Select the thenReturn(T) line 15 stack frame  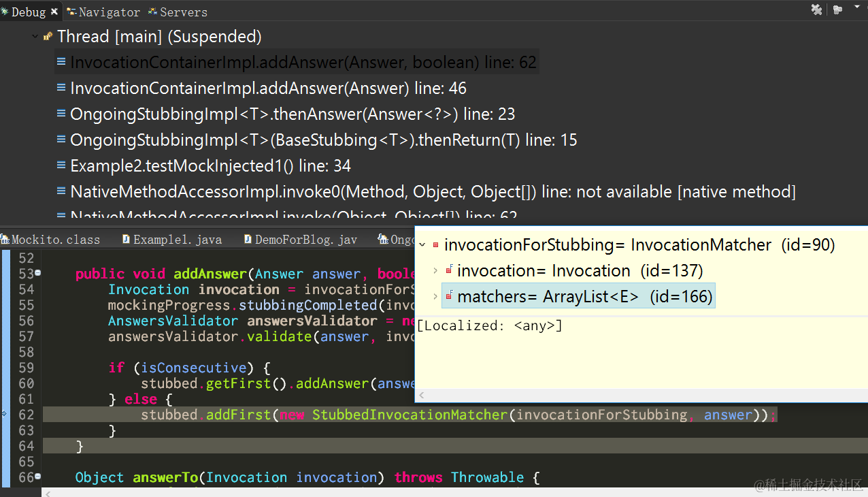324,140
